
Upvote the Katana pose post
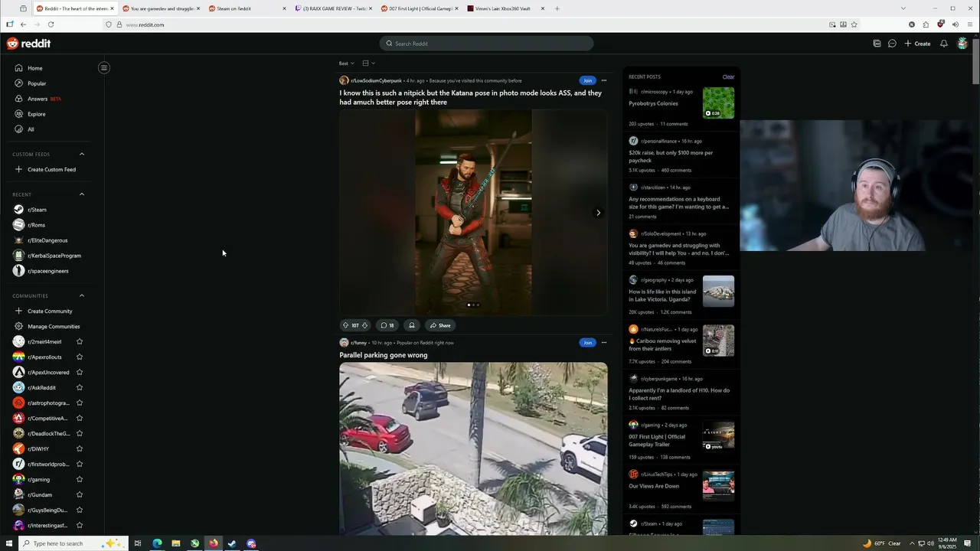[345, 325]
